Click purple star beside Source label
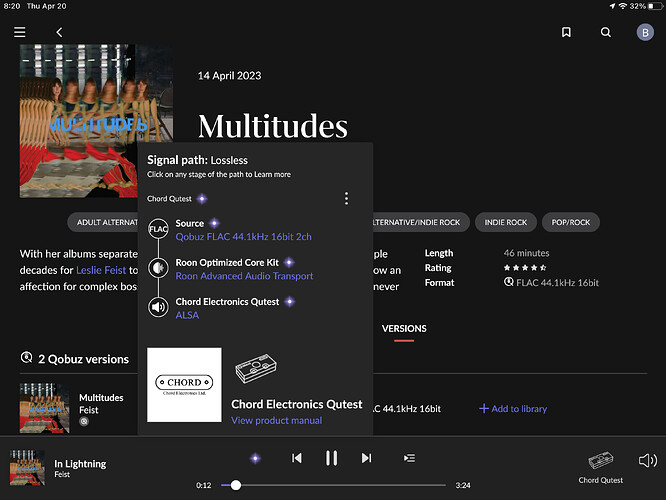 pyautogui.click(x=214, y=223)
